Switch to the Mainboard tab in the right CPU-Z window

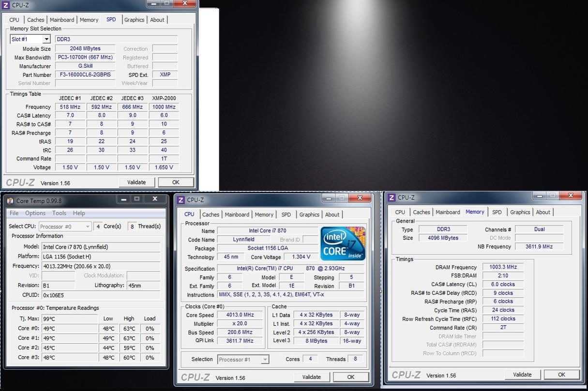point(448,212)
